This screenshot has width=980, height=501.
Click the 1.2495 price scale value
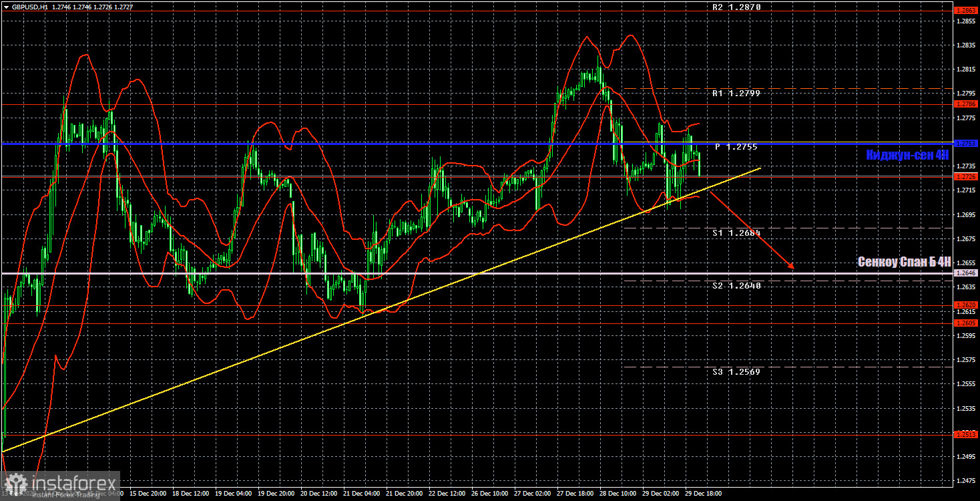[x=967, y=457]
